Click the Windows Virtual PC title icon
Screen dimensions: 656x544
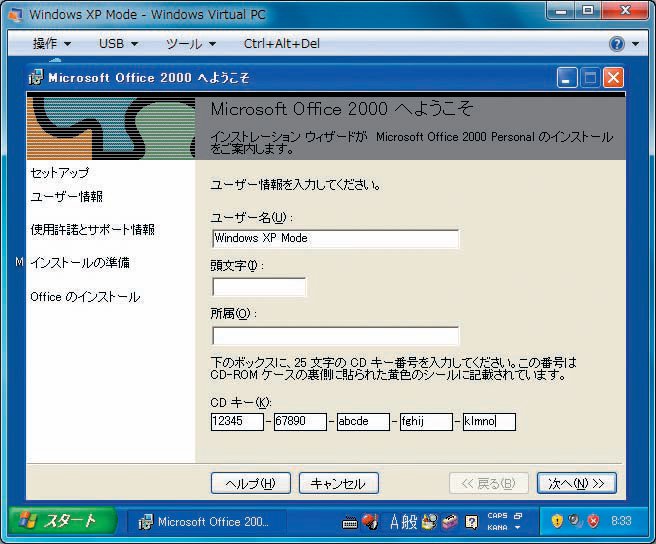15,15
